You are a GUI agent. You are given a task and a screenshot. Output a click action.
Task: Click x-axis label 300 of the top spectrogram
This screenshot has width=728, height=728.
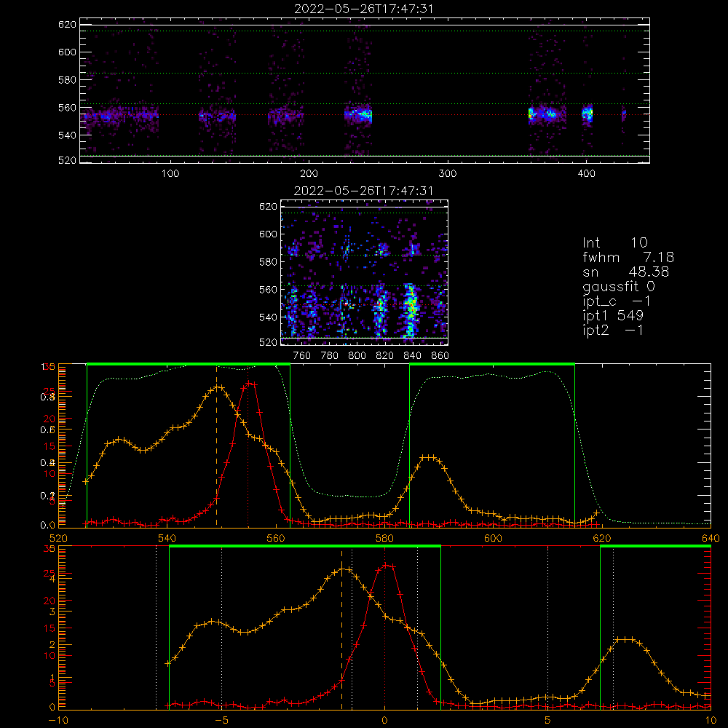[x=448, y=174]
